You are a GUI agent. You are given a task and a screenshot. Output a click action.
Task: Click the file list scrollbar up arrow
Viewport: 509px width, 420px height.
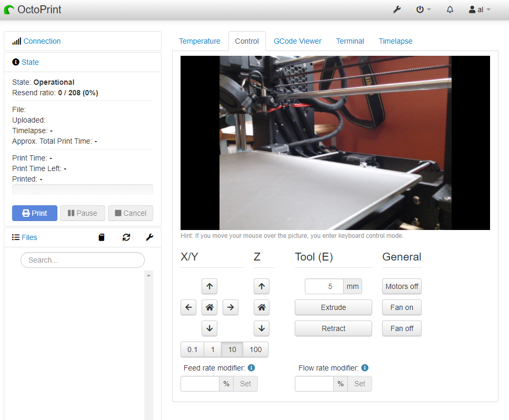point(148,275)
